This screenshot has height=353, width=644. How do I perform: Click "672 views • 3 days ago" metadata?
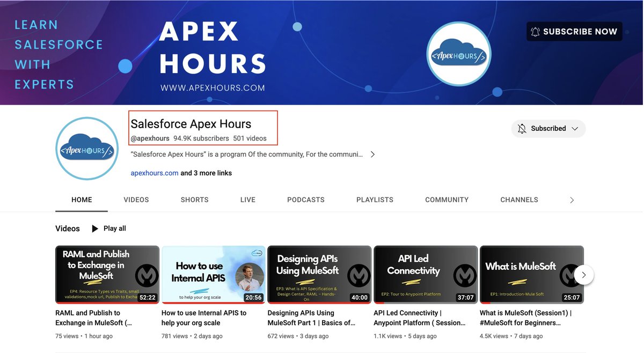tap(298, 336)
